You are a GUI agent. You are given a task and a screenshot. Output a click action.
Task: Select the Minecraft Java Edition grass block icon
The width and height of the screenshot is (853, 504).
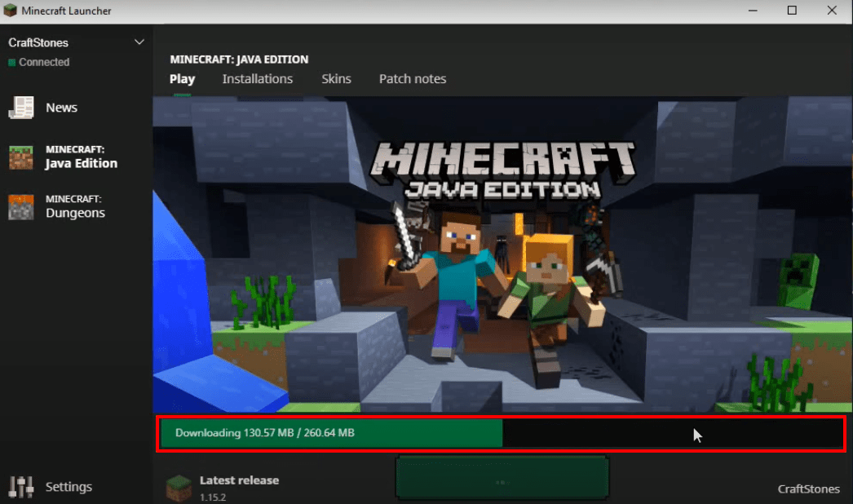(x=21, y=157)
